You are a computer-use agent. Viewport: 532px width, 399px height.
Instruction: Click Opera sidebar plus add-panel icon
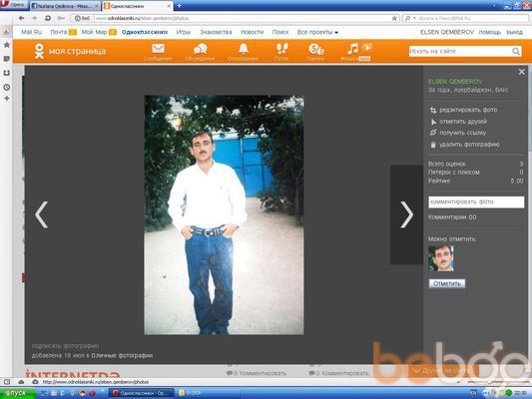pyautogui.click(x=6, y=99)
